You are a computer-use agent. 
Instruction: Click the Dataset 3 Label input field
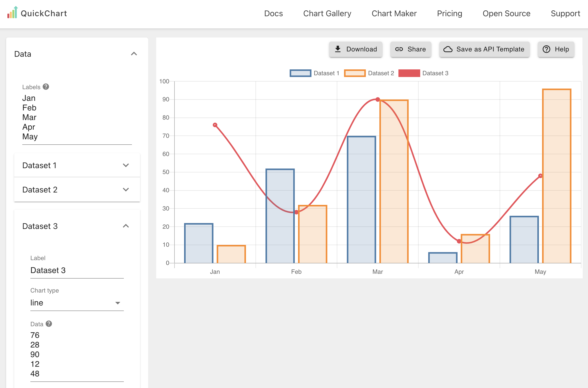[x=77, y=270]
